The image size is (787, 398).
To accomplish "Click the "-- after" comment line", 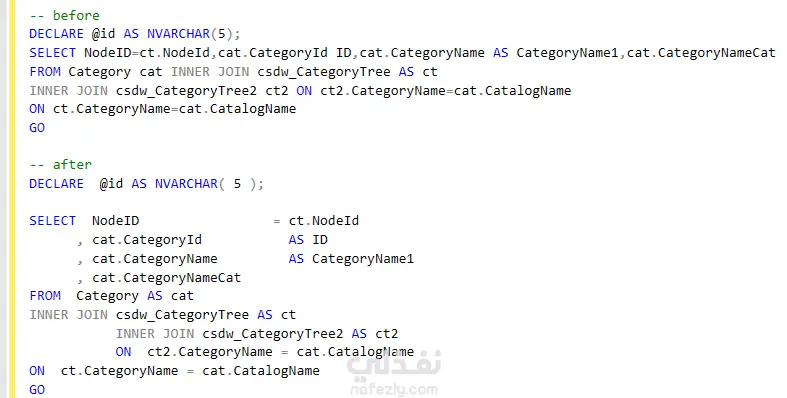I will (60, 165).
